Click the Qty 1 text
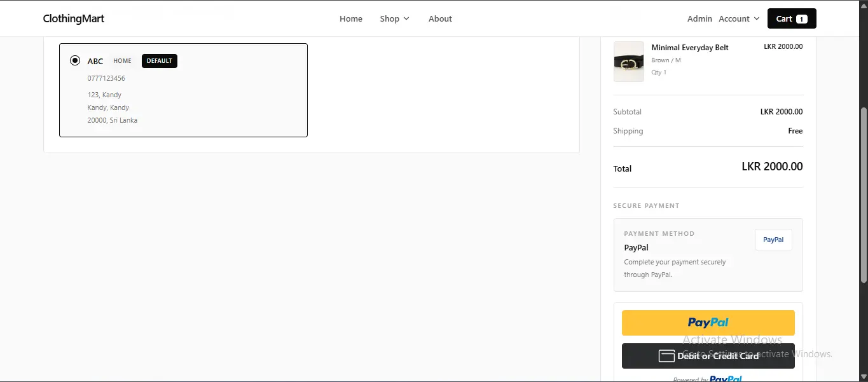 659,72
